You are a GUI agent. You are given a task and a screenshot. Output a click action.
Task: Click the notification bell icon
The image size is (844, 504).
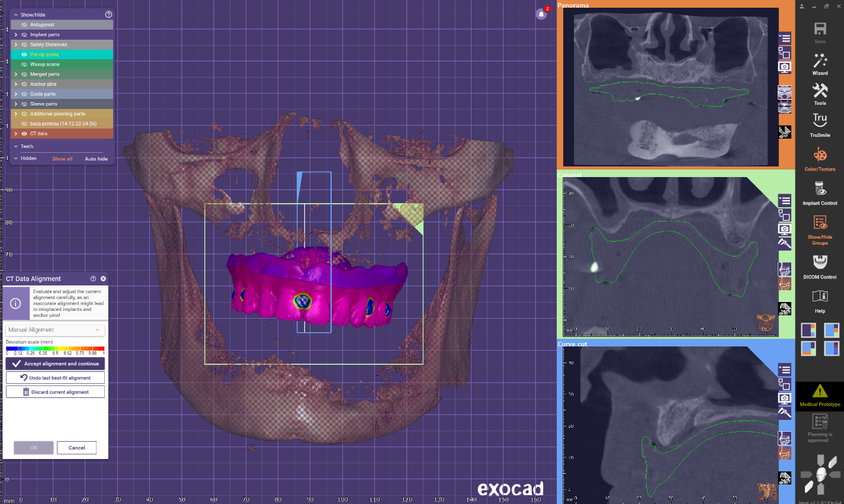(541, 14)
